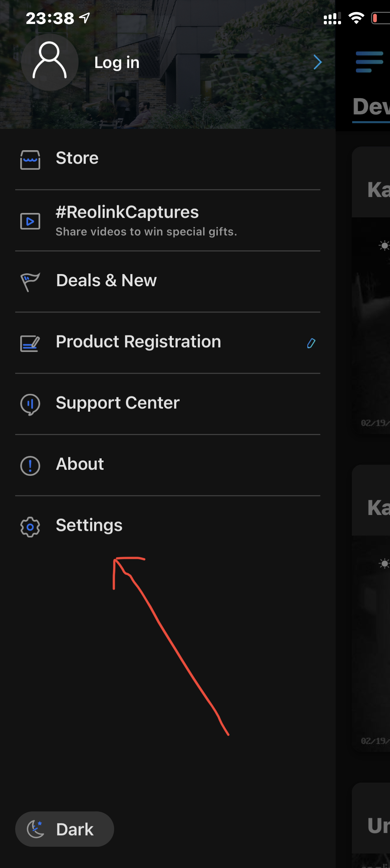Viewport: 390px width, 868px height.
Task: Open the Support Center chat bubble icon
Action: pos(30,404)
